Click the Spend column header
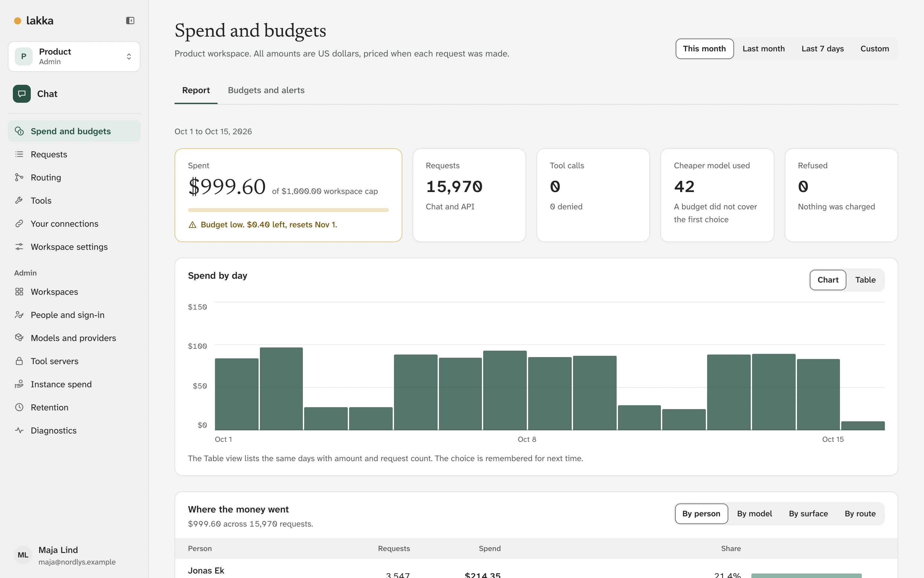 pyautogui.click(x=490, y=548)
